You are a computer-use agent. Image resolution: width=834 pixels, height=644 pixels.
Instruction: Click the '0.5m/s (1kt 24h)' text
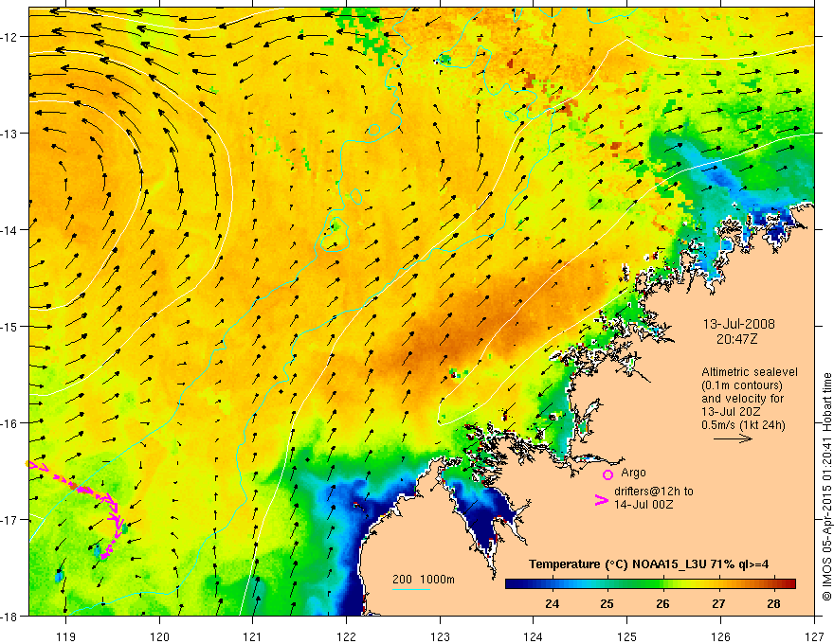743,425
